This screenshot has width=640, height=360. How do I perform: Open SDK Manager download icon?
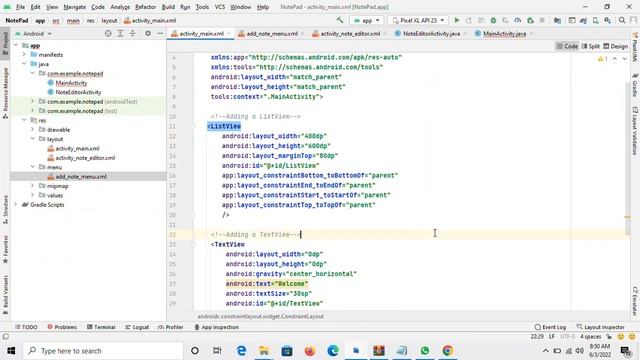(608, 20)
